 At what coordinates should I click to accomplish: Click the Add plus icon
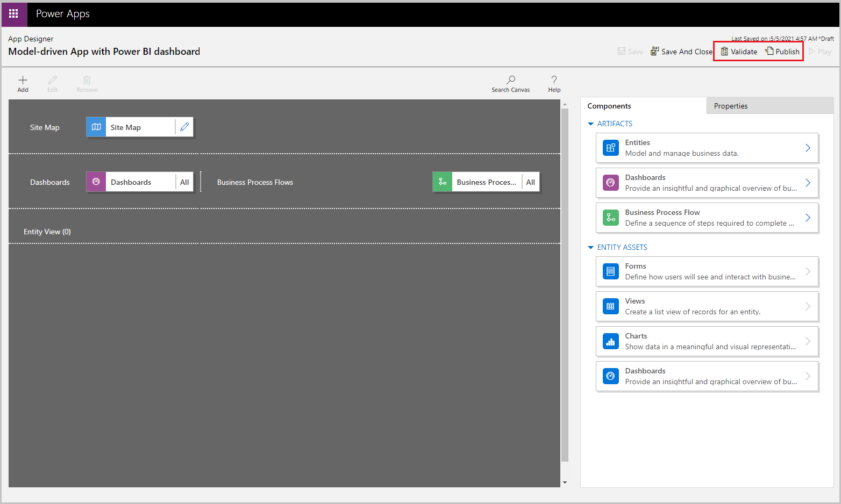point(23,80)
